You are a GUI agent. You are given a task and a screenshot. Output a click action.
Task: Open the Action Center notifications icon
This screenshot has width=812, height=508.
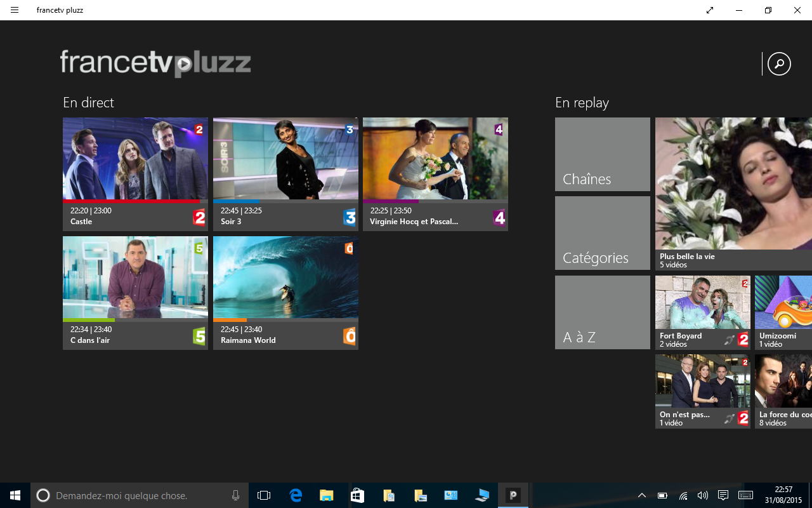tap(723, 495)
